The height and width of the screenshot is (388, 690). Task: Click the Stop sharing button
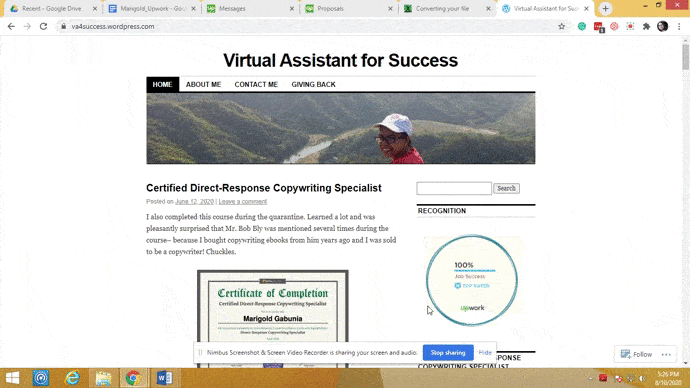(448, 353)
